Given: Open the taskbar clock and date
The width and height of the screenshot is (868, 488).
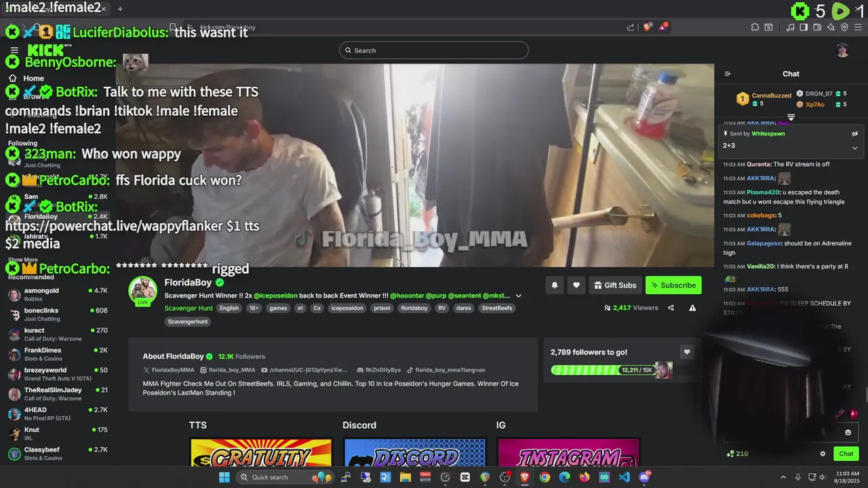Looking at the screenshot, I should coord(848,477).
